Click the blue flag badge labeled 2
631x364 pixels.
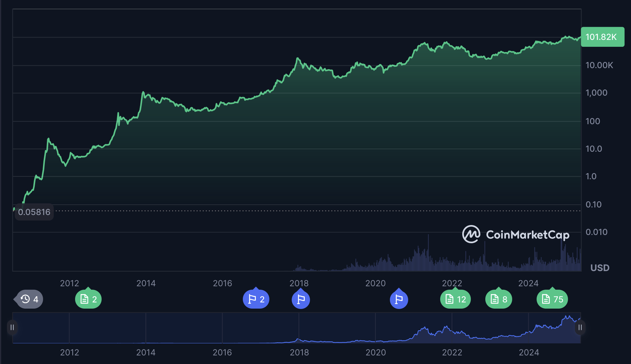coord(256,299)
